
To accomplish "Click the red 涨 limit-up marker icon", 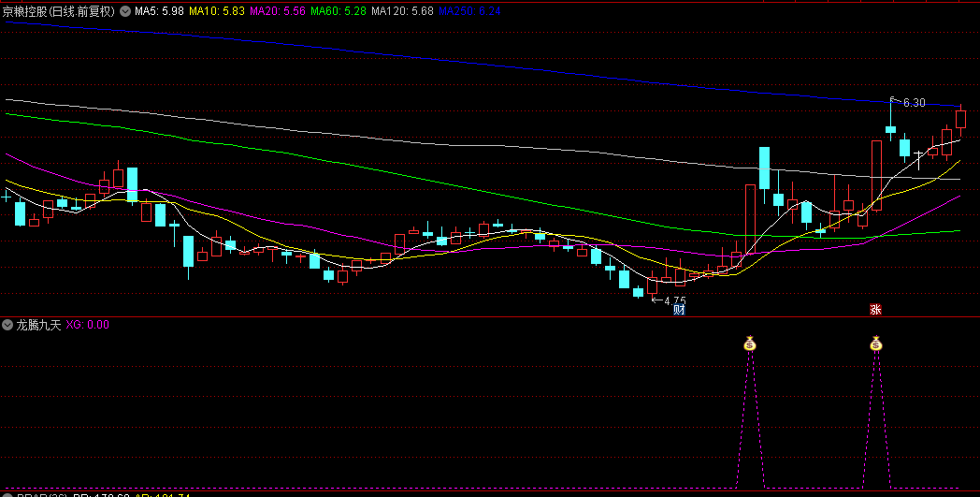I will point(875,309).
